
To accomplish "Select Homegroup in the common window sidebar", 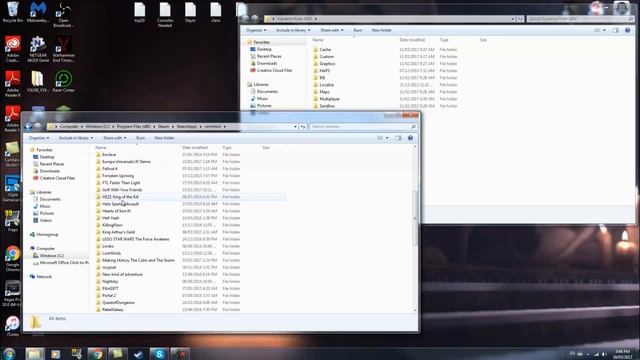I will (47, 234).
